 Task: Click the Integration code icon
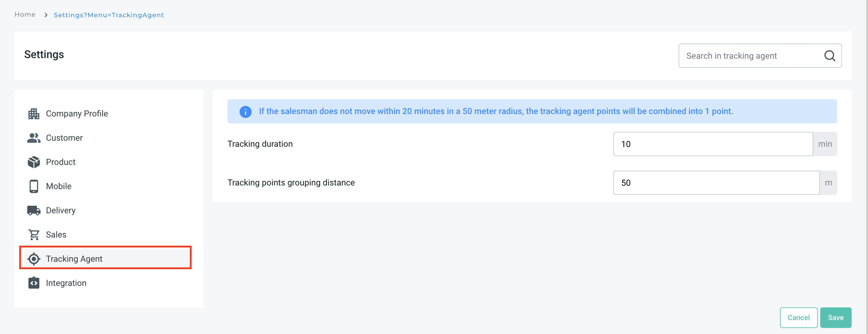point(34,283)
